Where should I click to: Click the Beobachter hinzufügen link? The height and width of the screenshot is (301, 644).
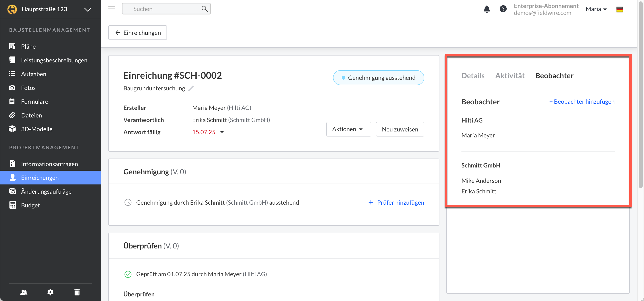(x=581, y=101)
